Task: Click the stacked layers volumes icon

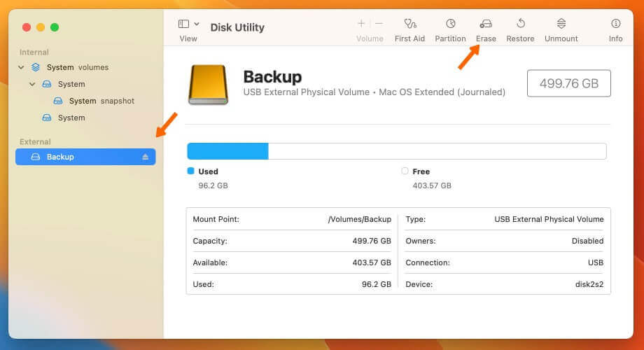Action: point(36,67)
